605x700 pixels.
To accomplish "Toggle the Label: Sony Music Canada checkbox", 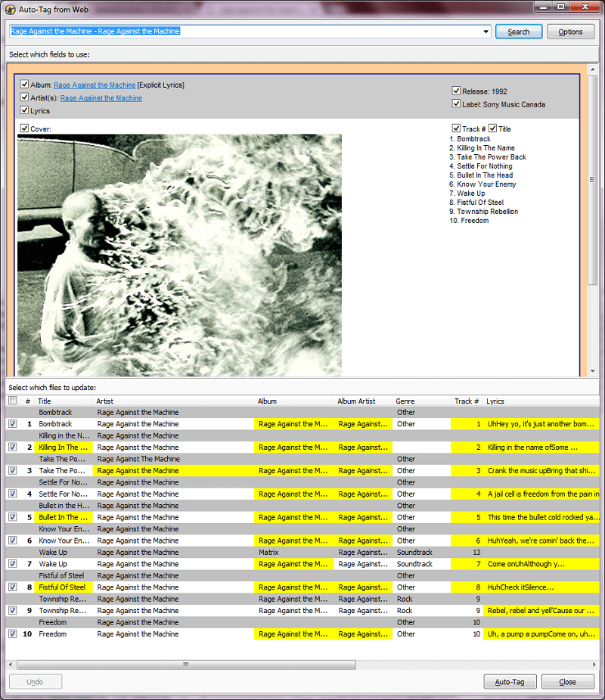I will pos(456,104).
